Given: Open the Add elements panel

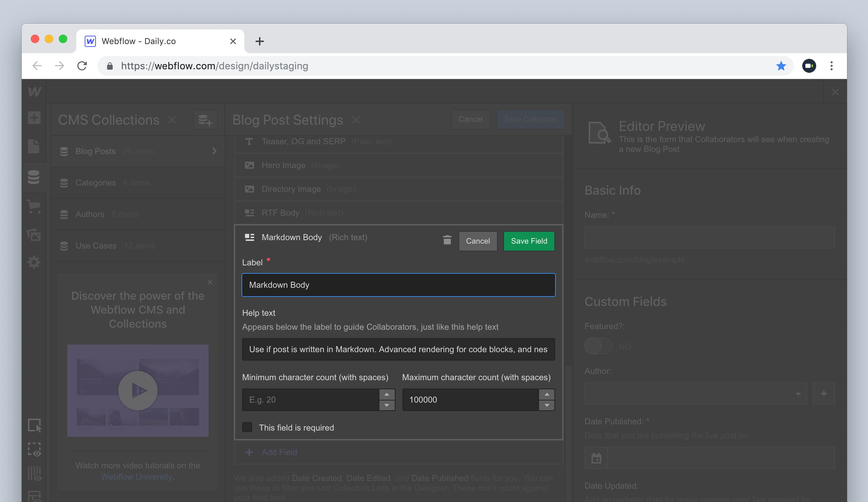Looking at the screenshot, I should coord(34,118).
